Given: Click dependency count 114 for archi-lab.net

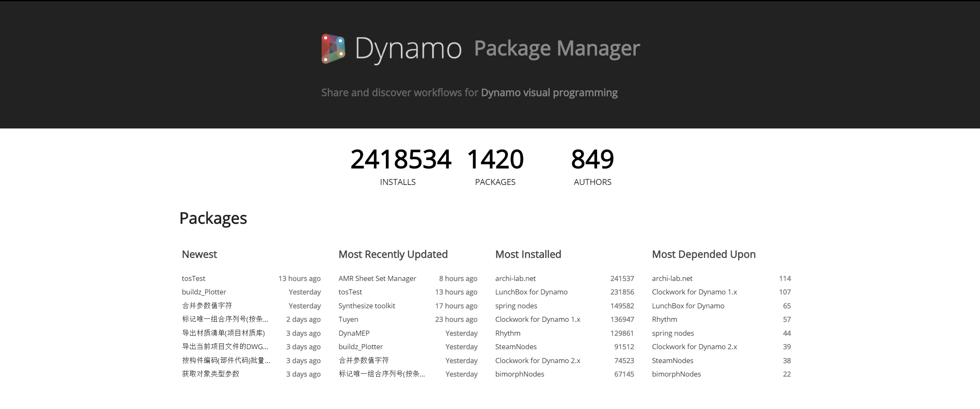Looking at the screenshot, I should pyautogui.click(x=785, y=278).
